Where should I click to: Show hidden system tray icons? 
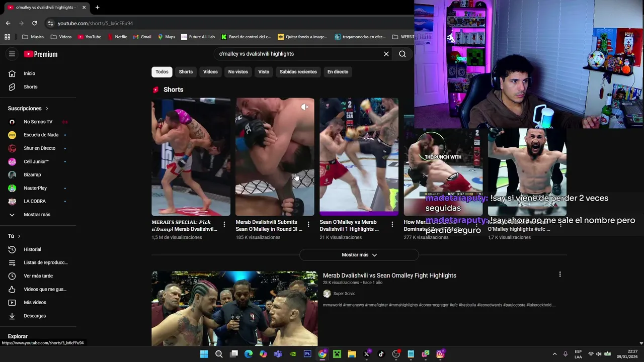554,354
